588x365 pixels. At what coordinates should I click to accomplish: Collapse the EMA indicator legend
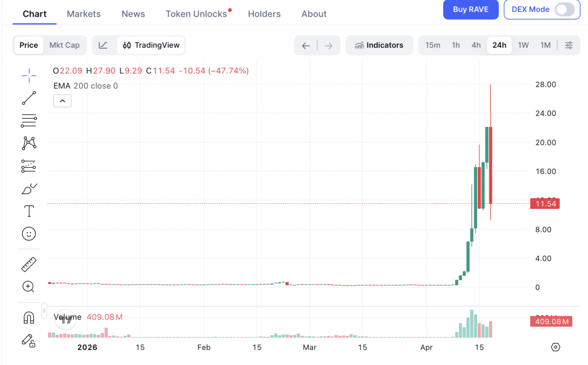tap(63, 101)
